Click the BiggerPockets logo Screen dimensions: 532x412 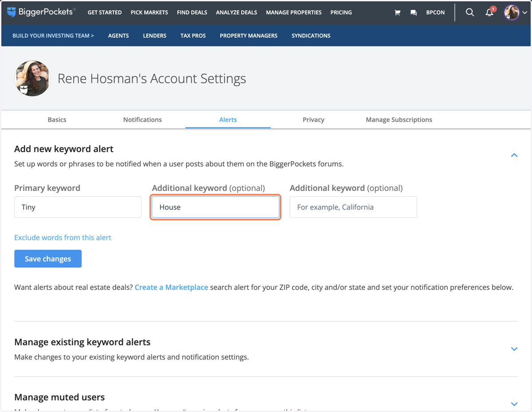(41, 12)
